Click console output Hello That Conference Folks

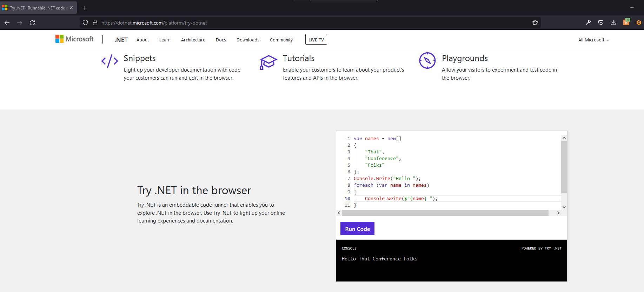(x=379, y=259)
